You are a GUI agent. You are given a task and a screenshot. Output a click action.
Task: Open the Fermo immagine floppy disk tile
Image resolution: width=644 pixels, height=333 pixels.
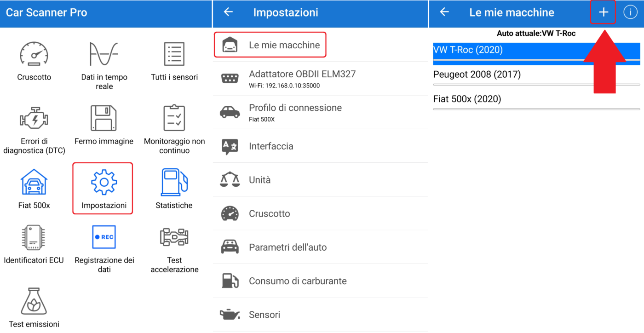[x=104, y=125]
